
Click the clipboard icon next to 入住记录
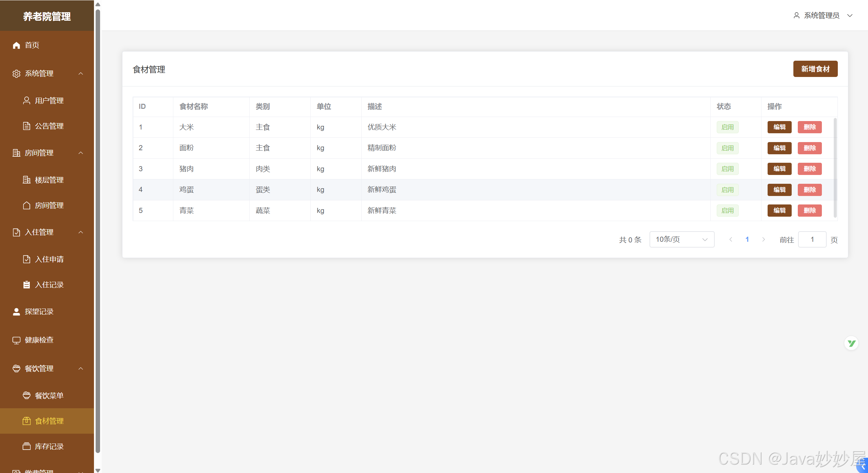tap(26, 284)
